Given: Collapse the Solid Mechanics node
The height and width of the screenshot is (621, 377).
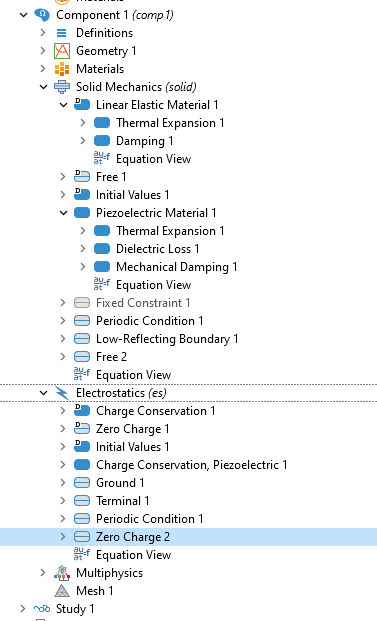Looking at the screenshot, I should [x=44, y=87].
